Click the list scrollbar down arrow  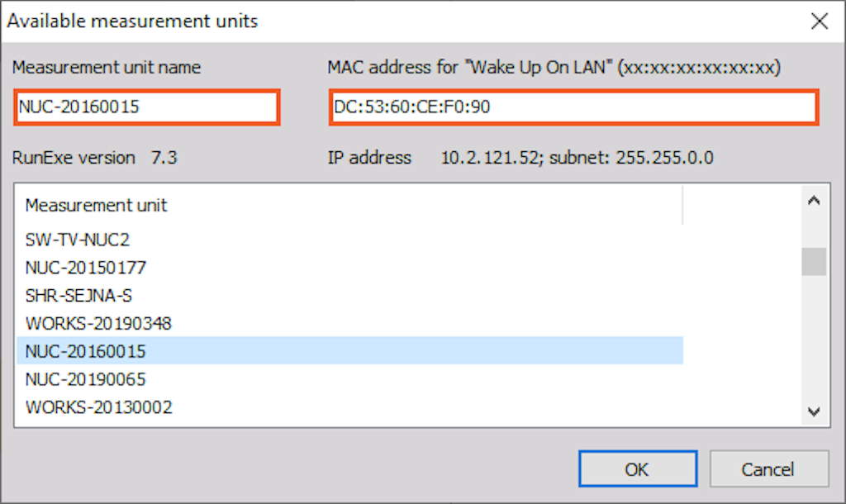pyautogui.click(x=814, y=411)
